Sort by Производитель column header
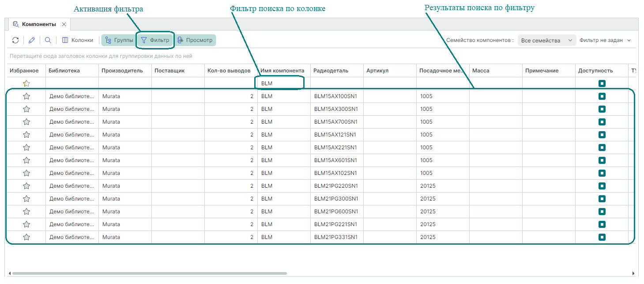This screenshot has width=644, height=284. click(x=122, y=71)
